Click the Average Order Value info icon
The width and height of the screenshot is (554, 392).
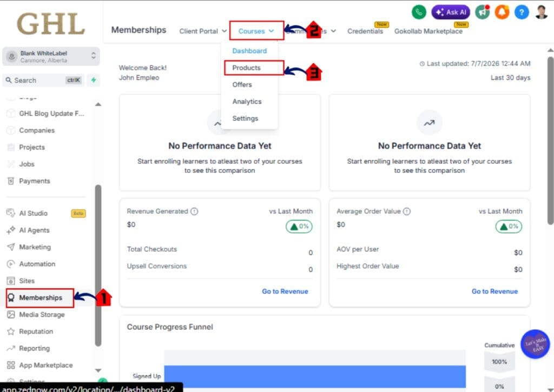tap(407, 211)
